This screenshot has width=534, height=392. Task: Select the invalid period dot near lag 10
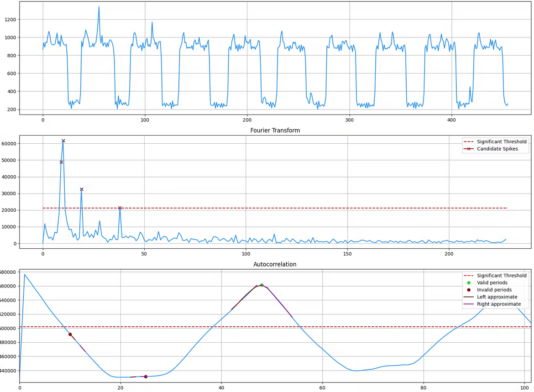point(70,335)
